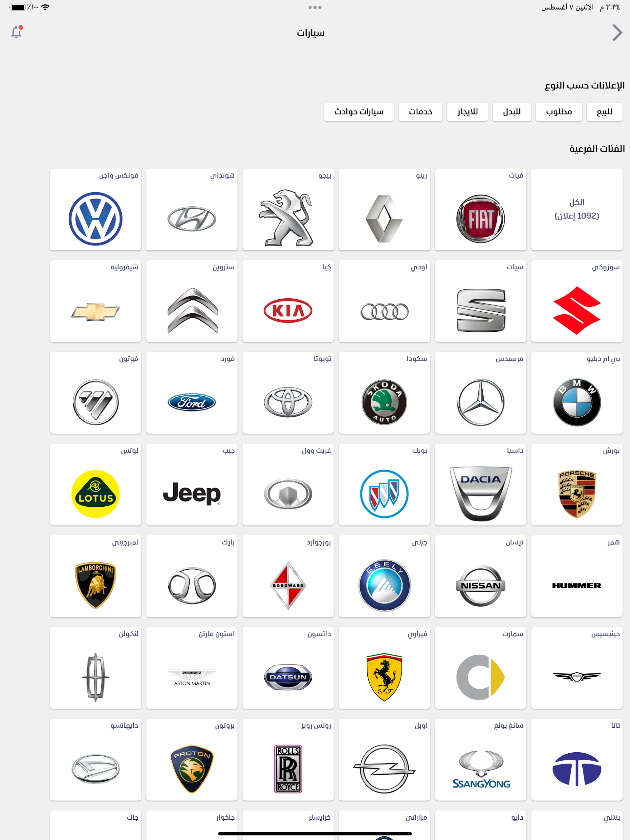Image resolution: width=630 pixels, height=840 pixels.
Task: Select the Kia logo
Action: (x=288, y=311)
